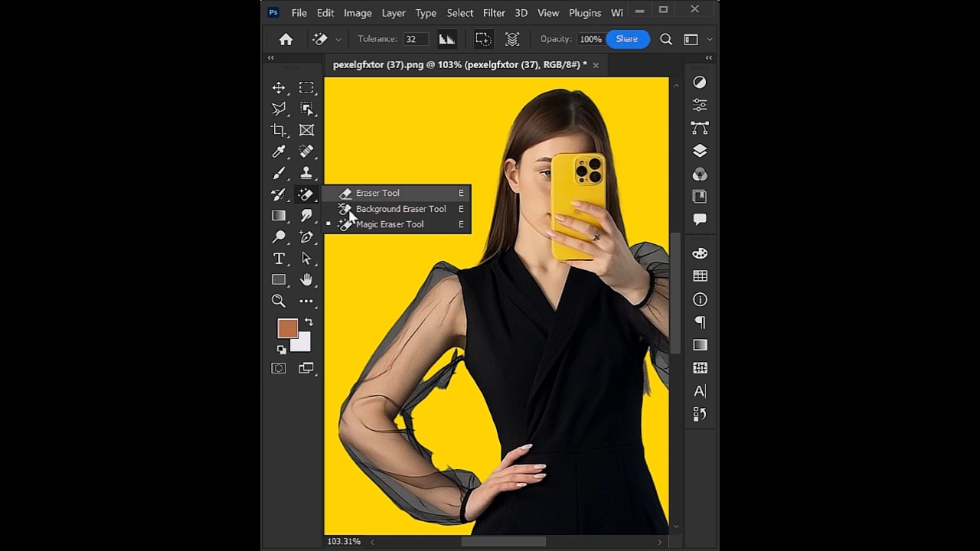The image size is (980, 551).
Task: Swap foreground and background colors
Action: pos(309,322)
